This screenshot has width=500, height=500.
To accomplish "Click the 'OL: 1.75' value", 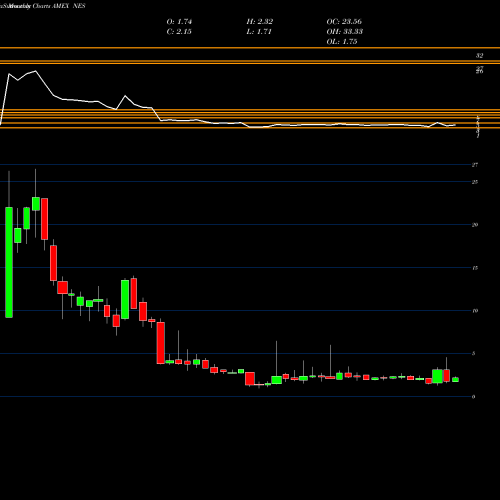I will (342, 42).
